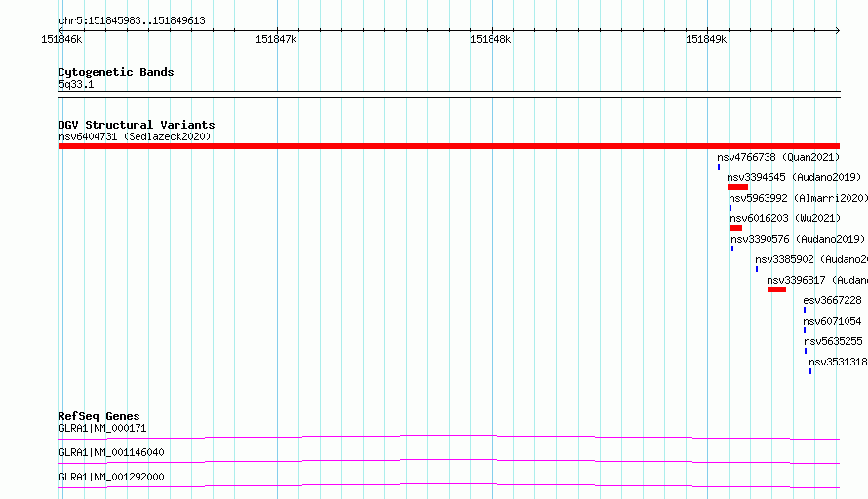Open the nsv6016203 (Wu2021) variant label
The height and width of the screenshot is (499, 868).
(x=785, y=218)
